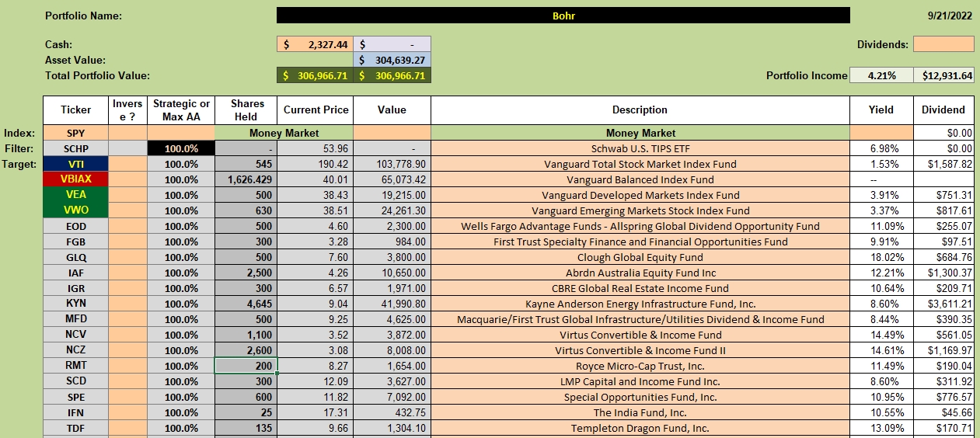Click the Portfolio Income 4.21% cell
The width and height of the screenshot is (980, 438).
881,75
